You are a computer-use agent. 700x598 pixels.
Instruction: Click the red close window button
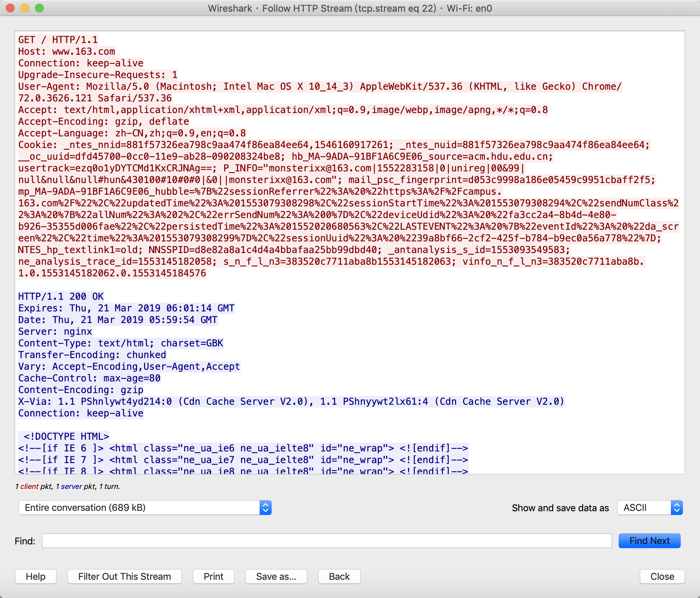(x=10, y=8)
